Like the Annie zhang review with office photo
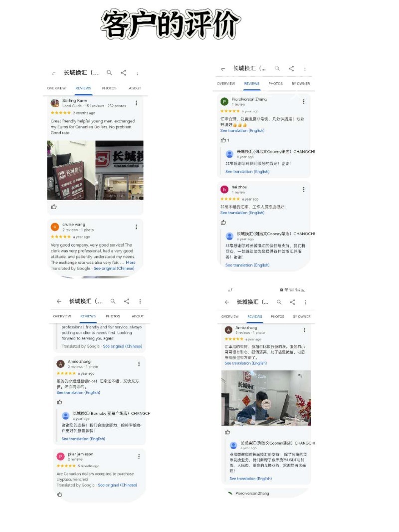 pos(227,432)
